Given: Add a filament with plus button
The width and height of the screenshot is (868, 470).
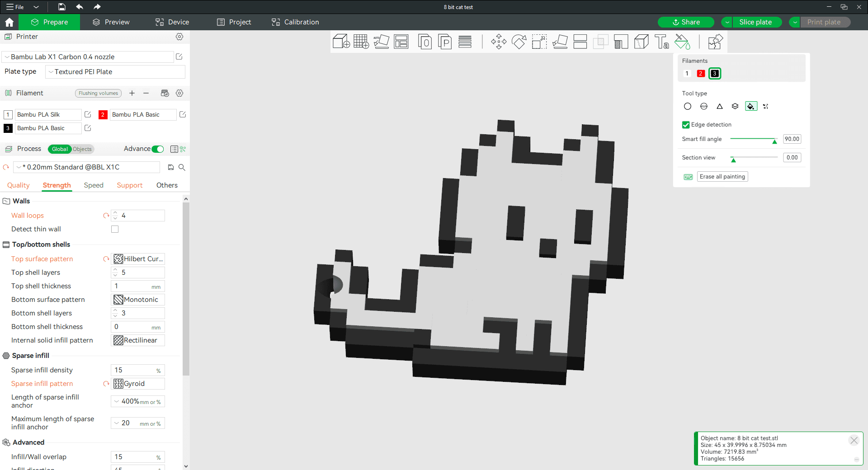Looking at the screenshot, I should point(132,93).
